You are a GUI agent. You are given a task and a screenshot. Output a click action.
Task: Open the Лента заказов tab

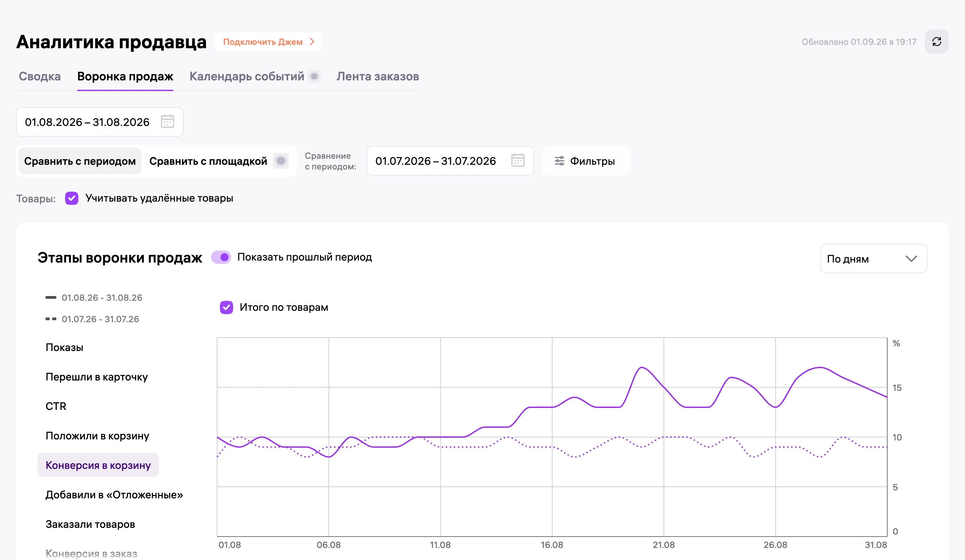(x=378, y=77)
